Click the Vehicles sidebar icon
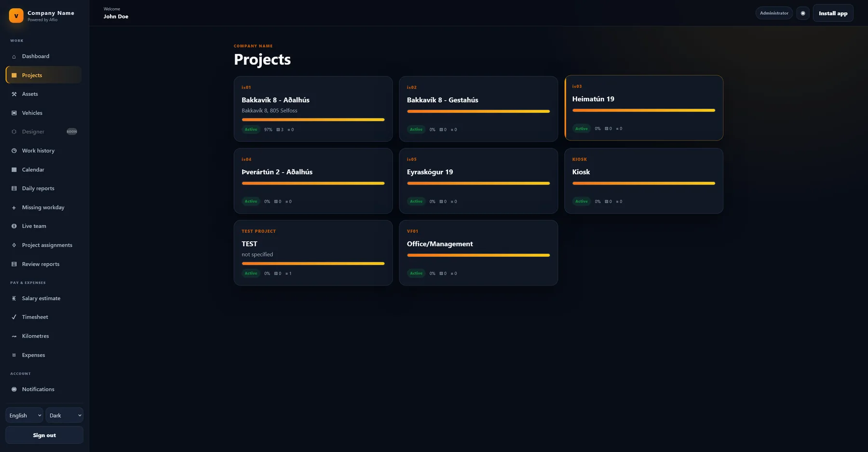Image resolution: width=868 pixels, height=452 pixels. (14, 113)
